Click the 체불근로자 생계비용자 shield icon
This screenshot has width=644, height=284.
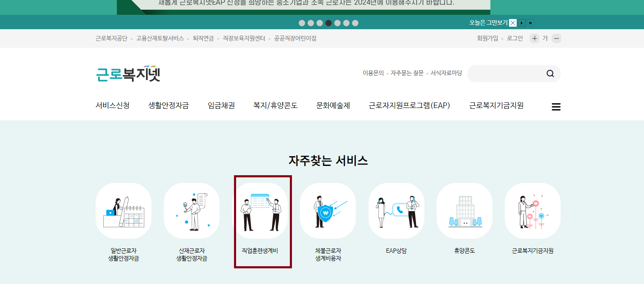328,211
